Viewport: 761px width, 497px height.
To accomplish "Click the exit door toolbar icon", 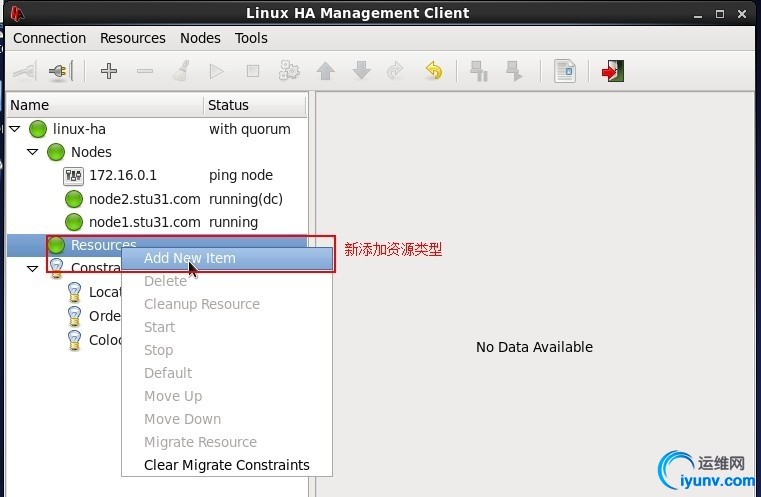I will pyautogui.click(x=612, y=71).
